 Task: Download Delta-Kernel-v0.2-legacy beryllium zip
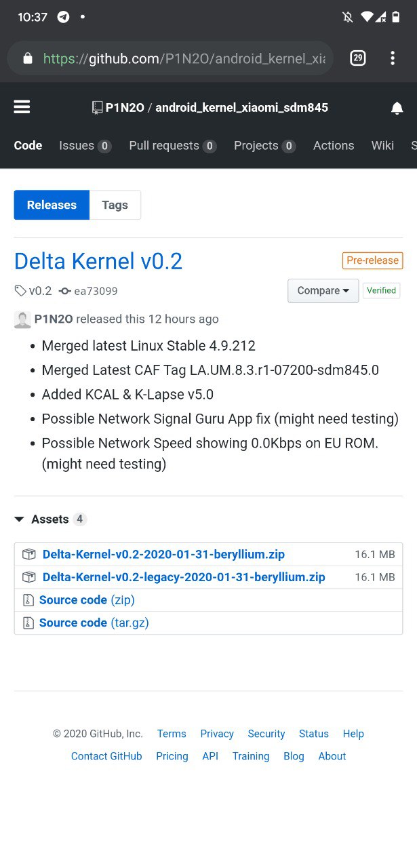coord(184,577)
